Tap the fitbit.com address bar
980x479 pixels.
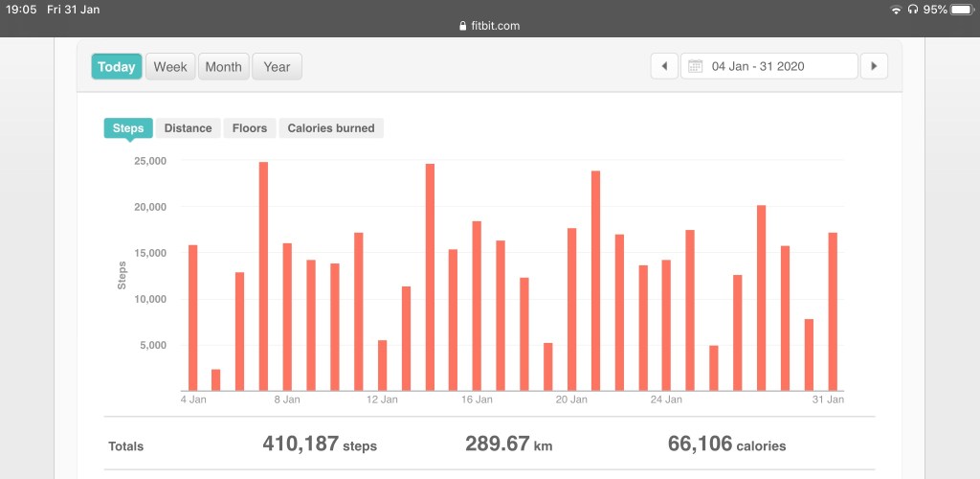click(x=490, y=27)
